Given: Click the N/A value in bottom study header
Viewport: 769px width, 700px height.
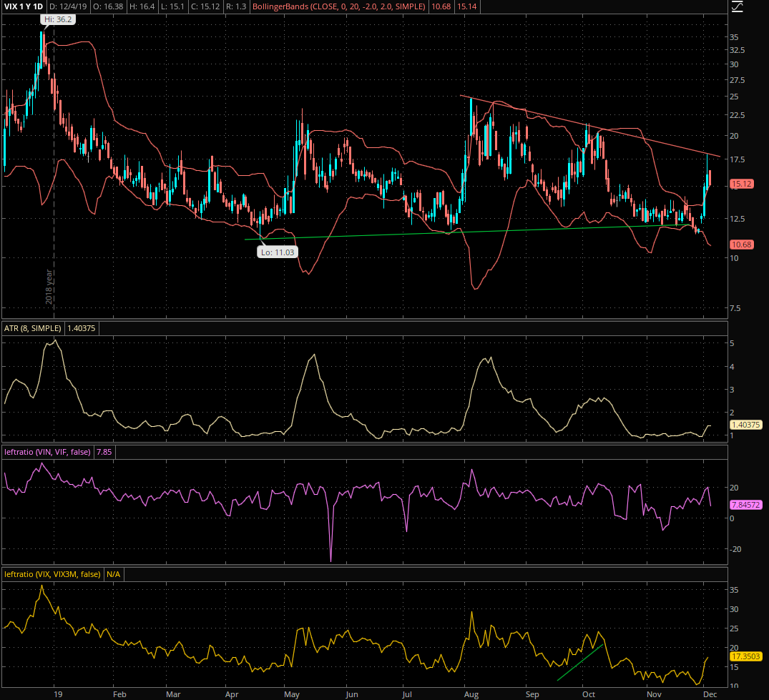Looking at the screenshot, I should click(x=113, y=574).
